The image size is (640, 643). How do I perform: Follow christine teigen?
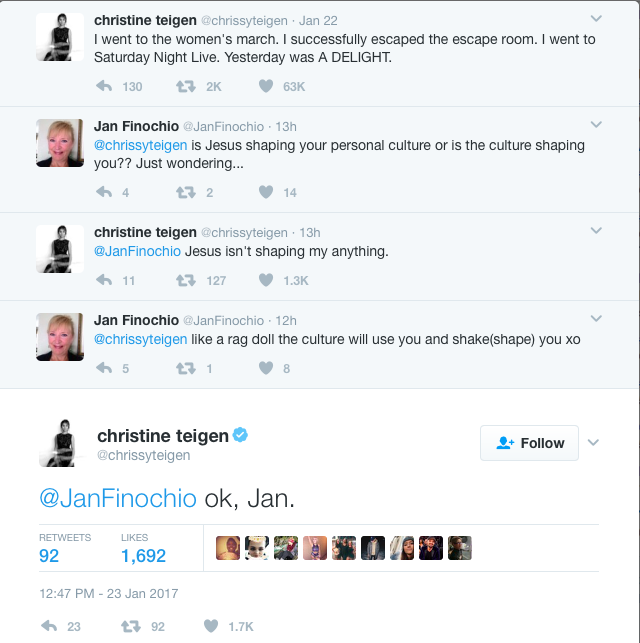coord(529,443)
